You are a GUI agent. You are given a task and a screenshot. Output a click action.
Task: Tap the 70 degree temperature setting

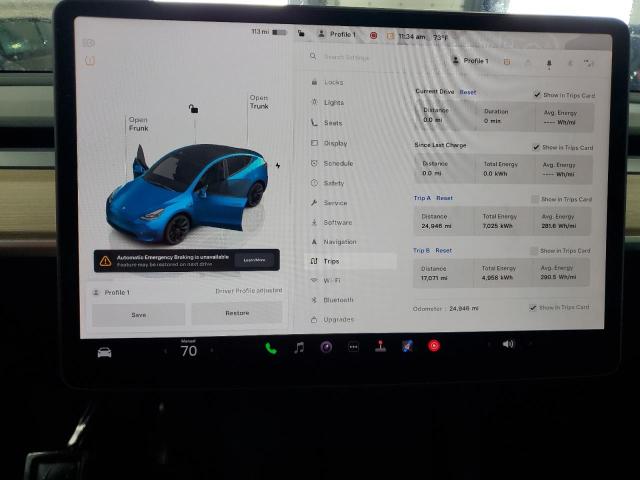pyautogui.click(x=189, y=351)
